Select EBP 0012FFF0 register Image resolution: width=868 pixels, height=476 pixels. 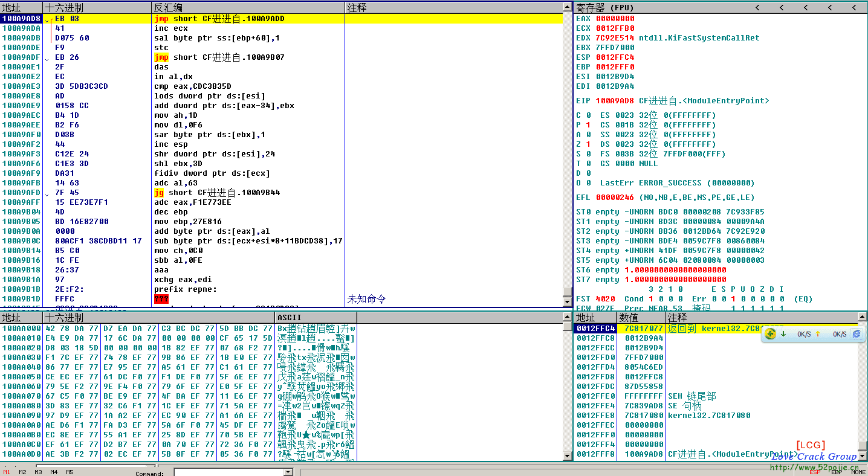pos(605,67)
